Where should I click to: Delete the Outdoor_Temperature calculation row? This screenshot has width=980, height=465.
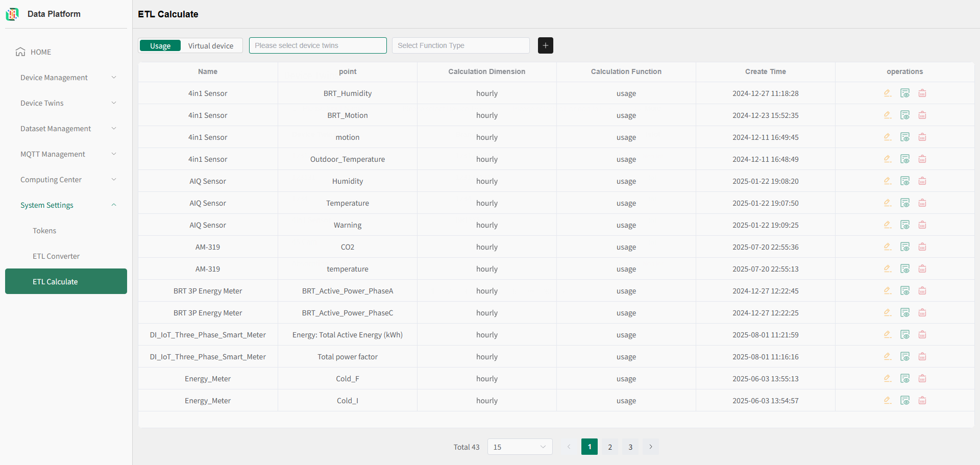tap(922, 159)
